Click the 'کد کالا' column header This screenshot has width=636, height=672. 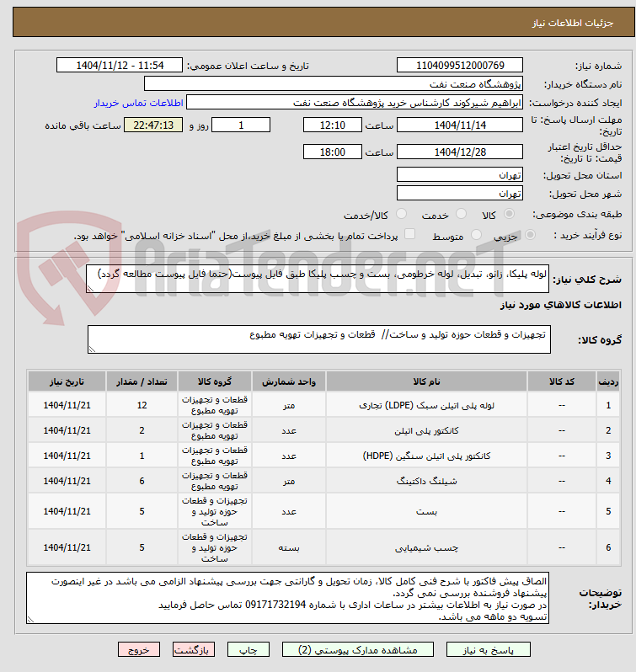(x=562, y=381)
